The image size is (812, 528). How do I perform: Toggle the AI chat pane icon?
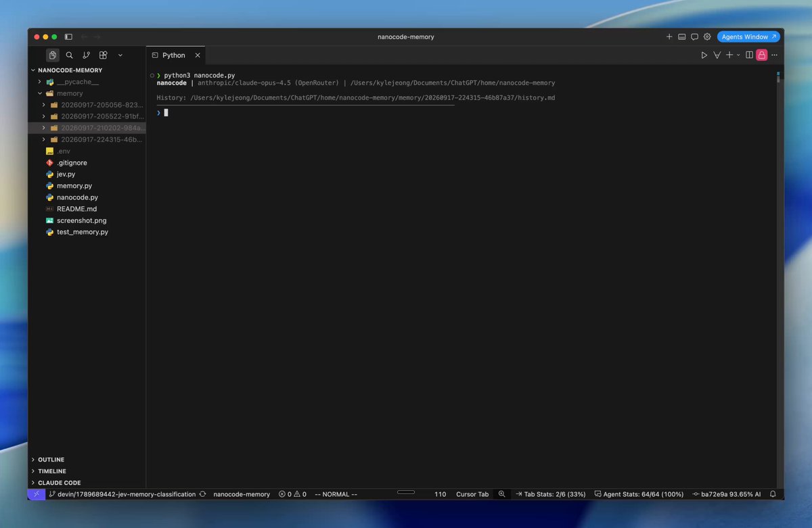(x=694, y=37)
